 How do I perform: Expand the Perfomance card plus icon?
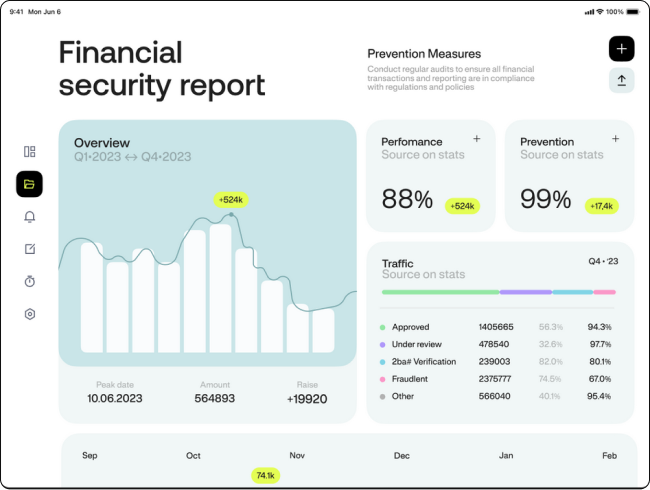pos(476,139)
